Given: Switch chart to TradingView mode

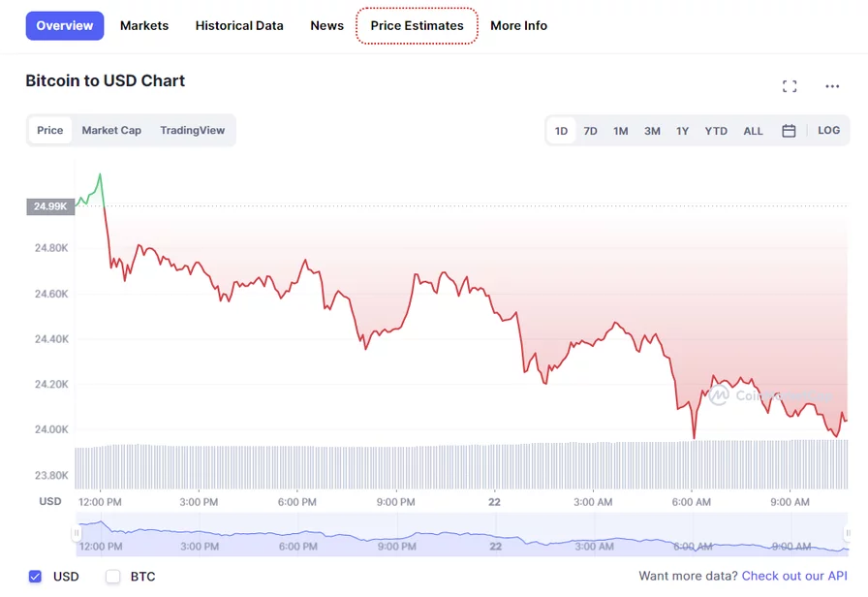Looking at the screenshot, I should point(192,131).
